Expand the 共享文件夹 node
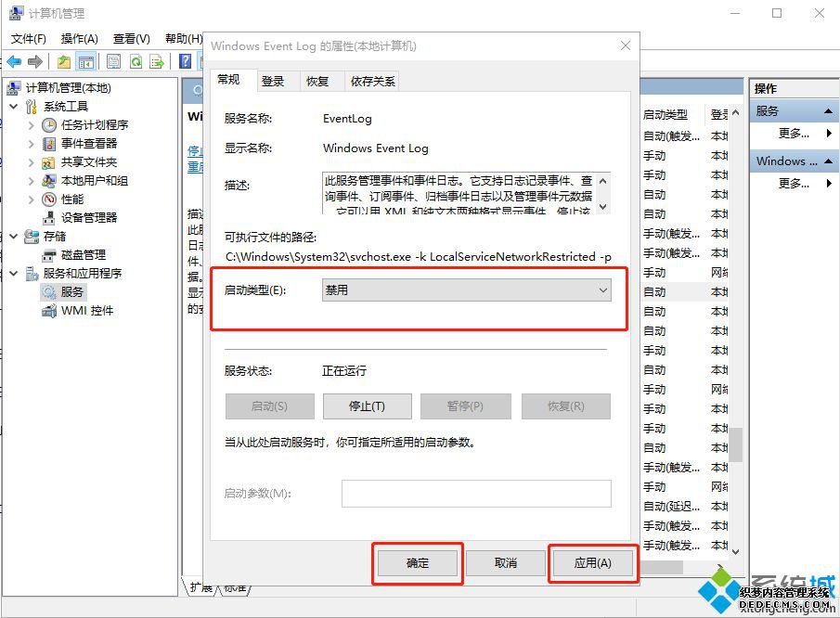The image size is (840, 618). click(x=31, y=162)
